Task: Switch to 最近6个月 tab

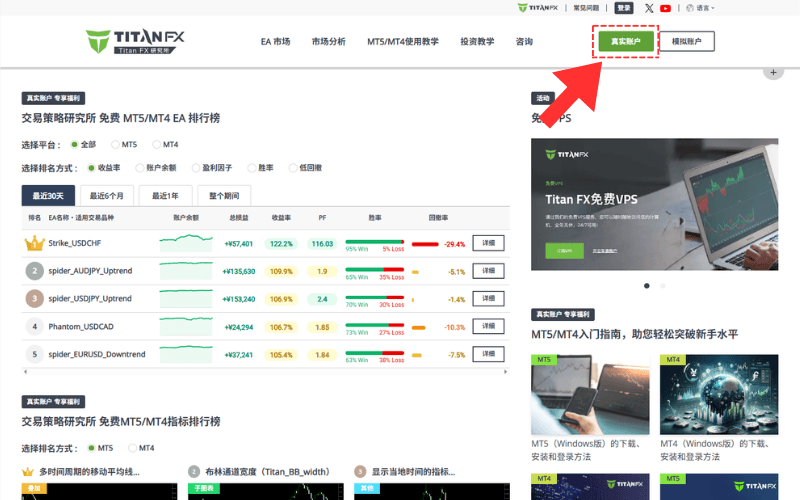Action: pyautogui.click(x=107, y=196)
